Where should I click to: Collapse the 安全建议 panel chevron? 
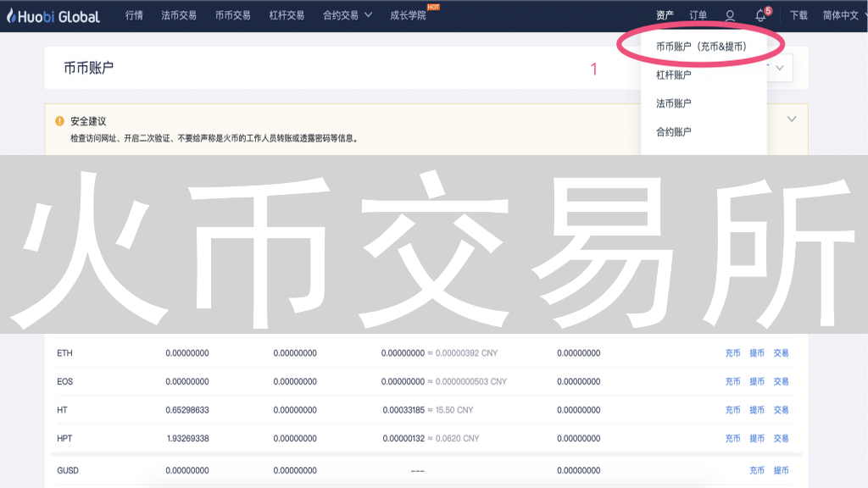tap(792, 119)
